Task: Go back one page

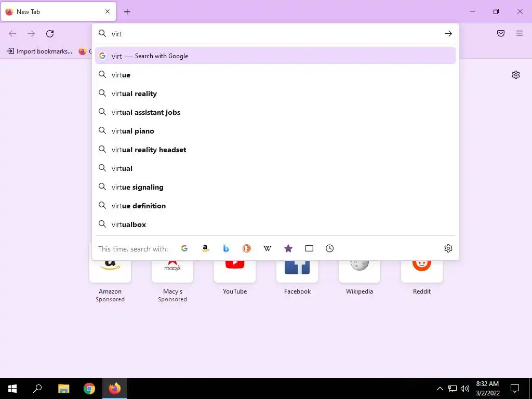Action: click(12, 34)
